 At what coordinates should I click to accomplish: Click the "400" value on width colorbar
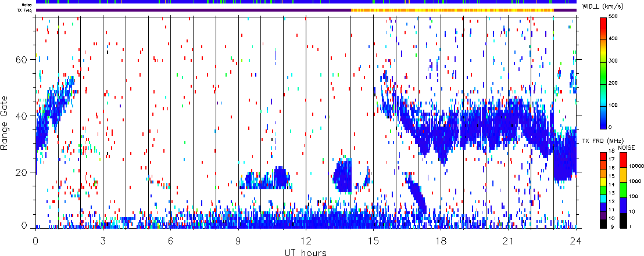point(614,39)
